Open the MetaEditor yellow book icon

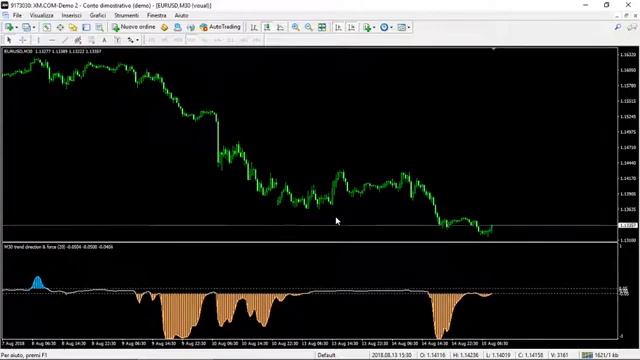[x=164, y=27]
